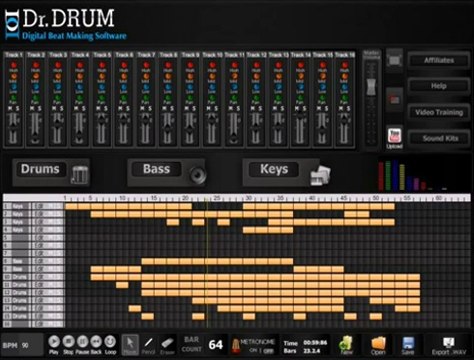Viewport: 474px width, 360px height.
Task: Click the Track 8 volume fader
Action: tap(168, 128)
